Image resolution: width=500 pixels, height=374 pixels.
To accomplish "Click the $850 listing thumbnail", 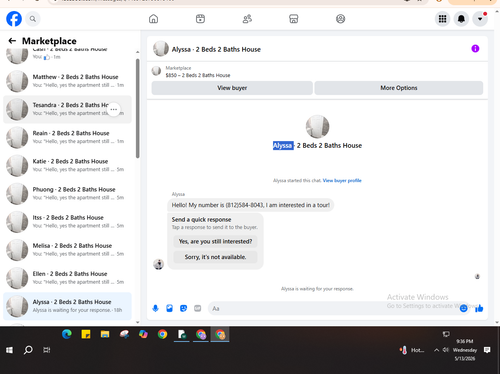I will tap(156, 71).
